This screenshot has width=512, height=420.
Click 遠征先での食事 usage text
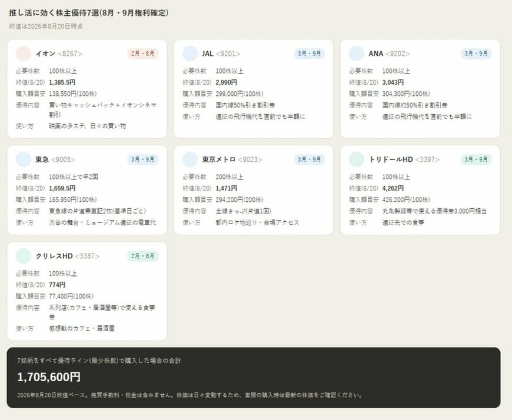pyautogui.click(x=403, y=222)
